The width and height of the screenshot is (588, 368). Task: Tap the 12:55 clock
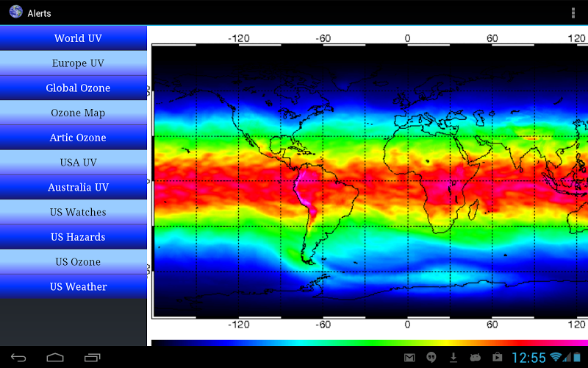pos(528,358)
